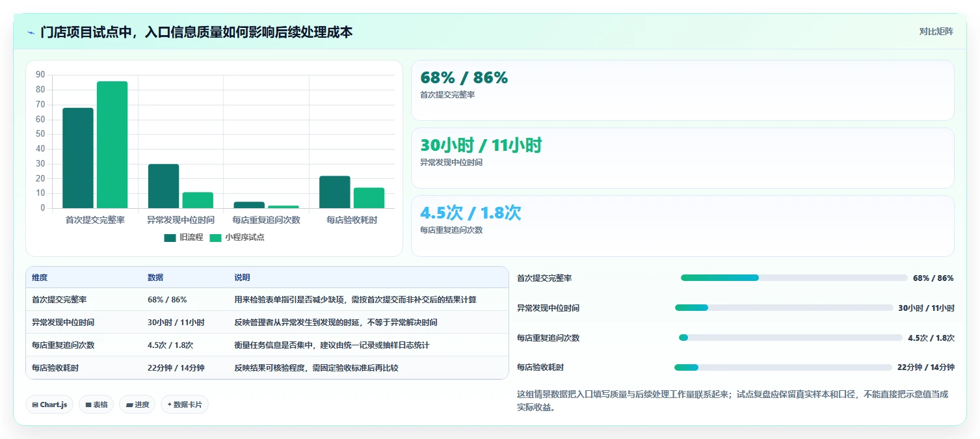
Task: Open the 4.5次 / 1.8次 data card
Action: coord(683,226)
